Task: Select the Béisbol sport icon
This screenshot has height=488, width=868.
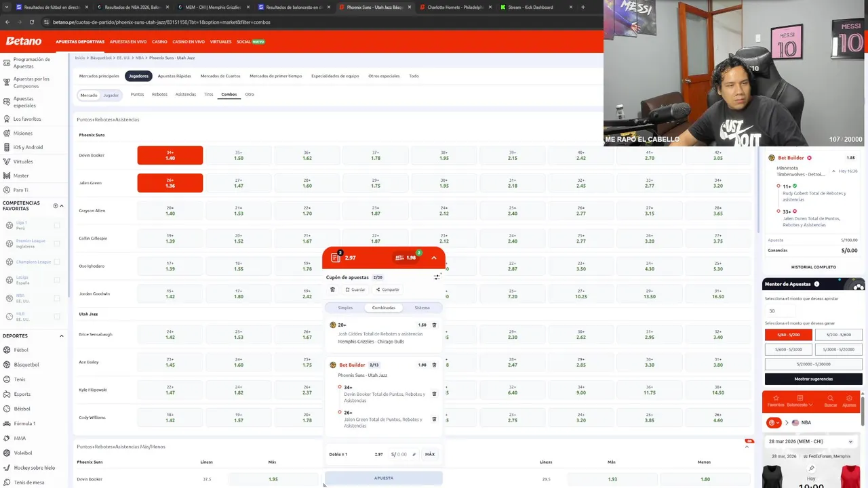Action: 7,409
